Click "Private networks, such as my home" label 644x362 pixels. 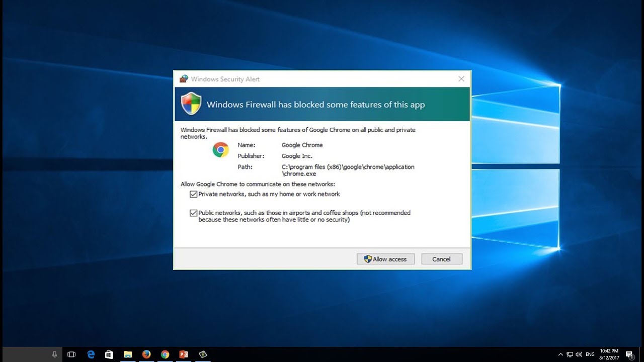(x=269, y=194)
